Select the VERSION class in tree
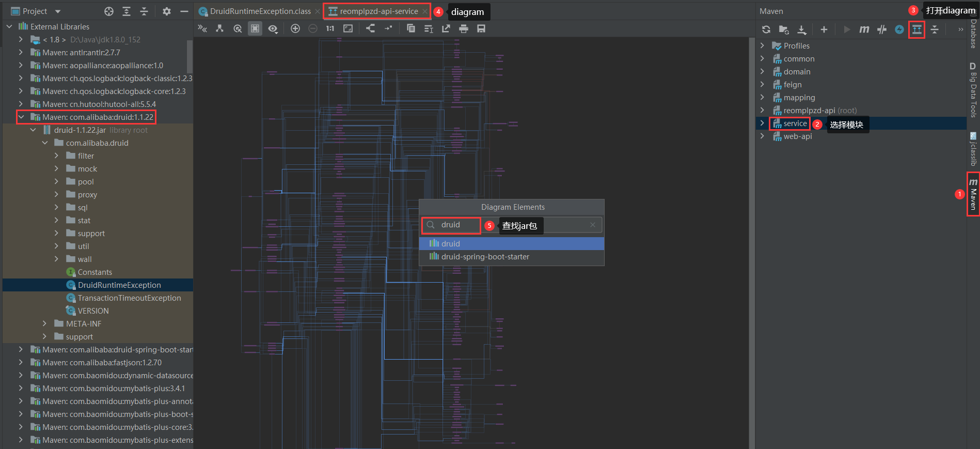 [x=93, y=311]
